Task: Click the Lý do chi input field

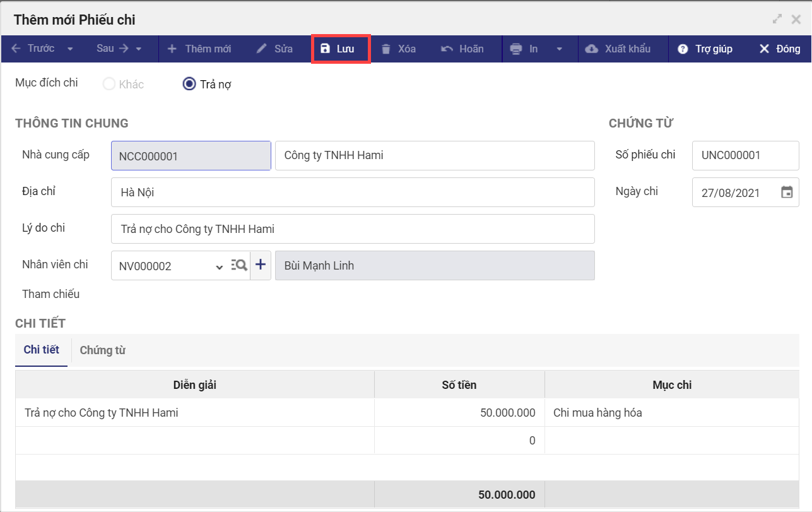Action: click(x=353, y=229)
